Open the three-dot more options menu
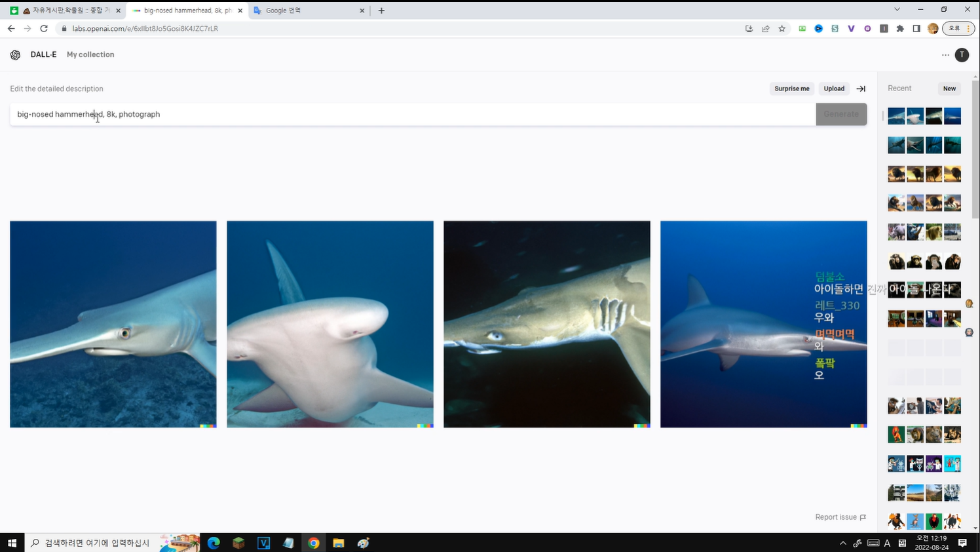This screenshot has width=980, height=552. coord(945,55)
